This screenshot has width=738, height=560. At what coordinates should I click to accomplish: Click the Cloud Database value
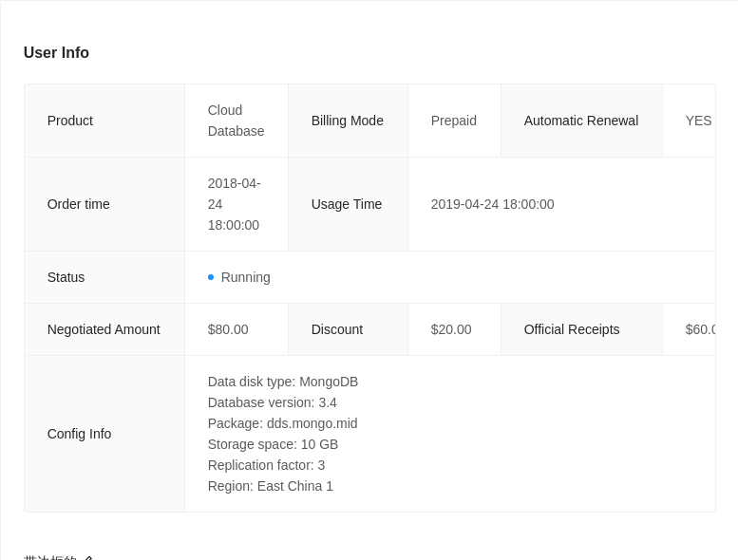coord(236,121)
